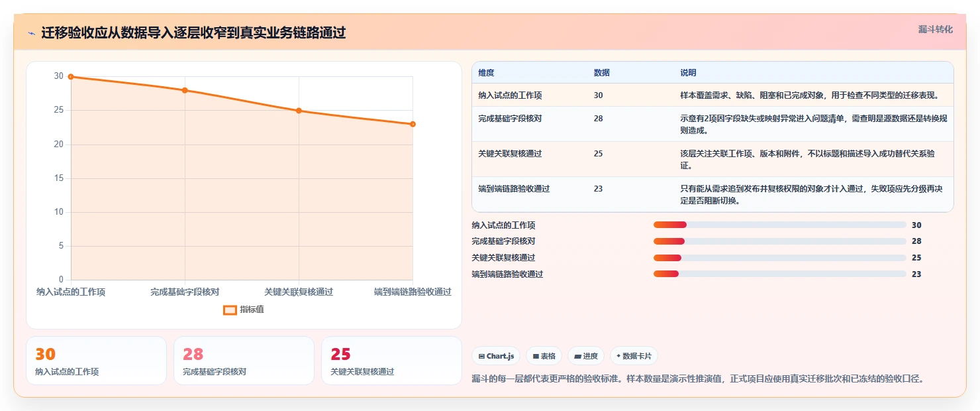Click the 表格 chip
This screenshot has width=980, height=411.
point(544,356)
